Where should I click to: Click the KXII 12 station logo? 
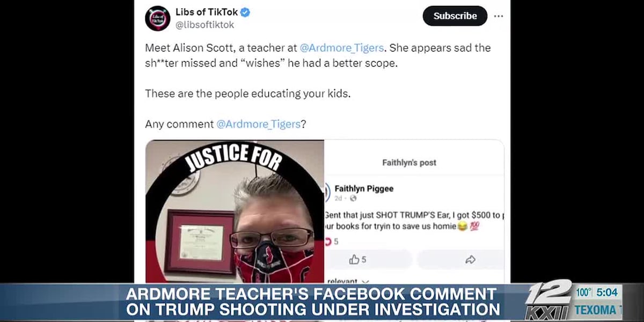(548, 301)
